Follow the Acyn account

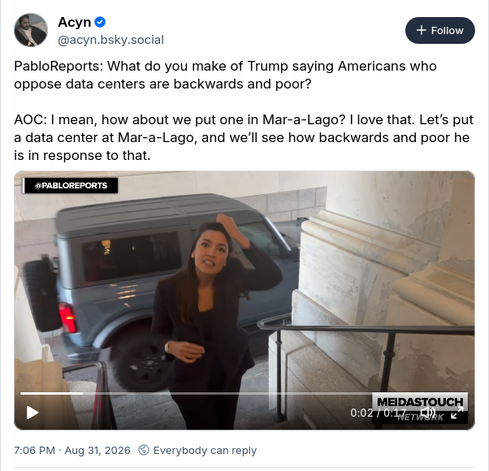[440, 30]
